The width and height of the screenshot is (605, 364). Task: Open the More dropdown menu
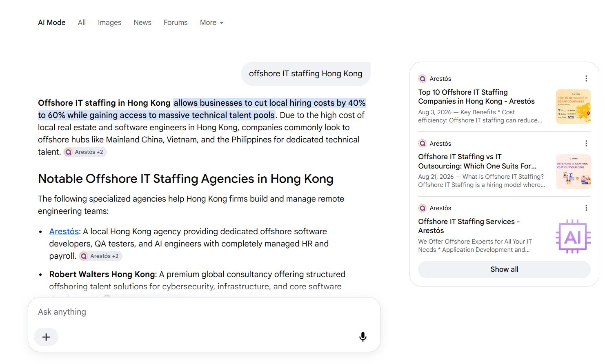click(211, 22)
